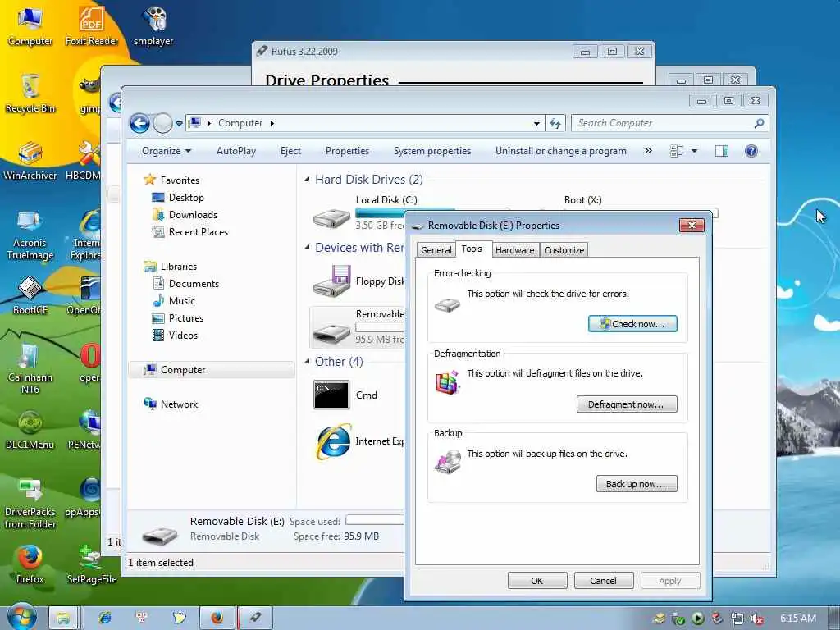The width and height of the screenshot is (840, 630).
Task: Click the Properties toolbar command
Action: [x=347, y=151]
